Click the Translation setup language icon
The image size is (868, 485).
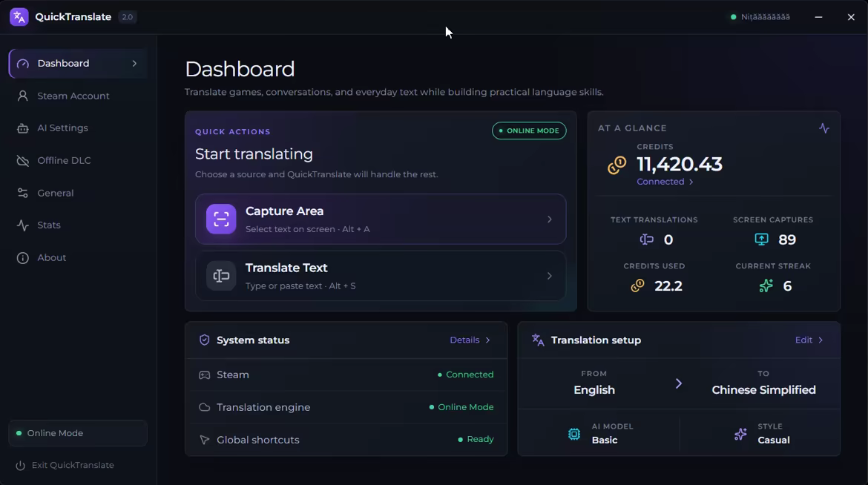click(538, 340)
